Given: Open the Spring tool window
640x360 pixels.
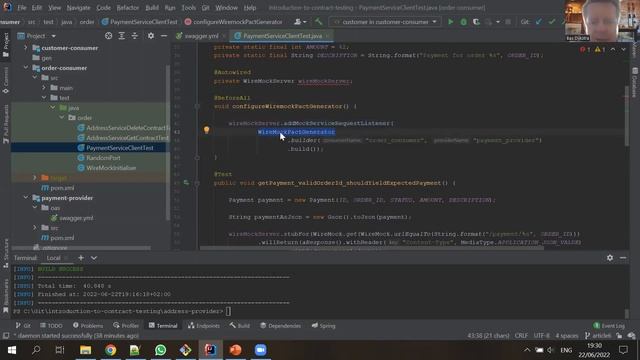Looking at the screenshot, I should 324,325.
